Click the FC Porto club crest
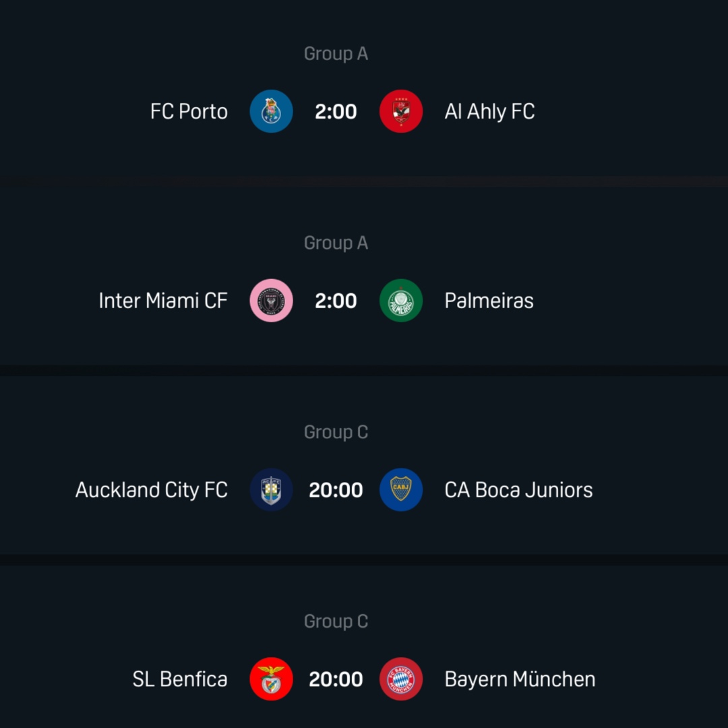The width and height of the screenshot is (728, 728). 271,111
